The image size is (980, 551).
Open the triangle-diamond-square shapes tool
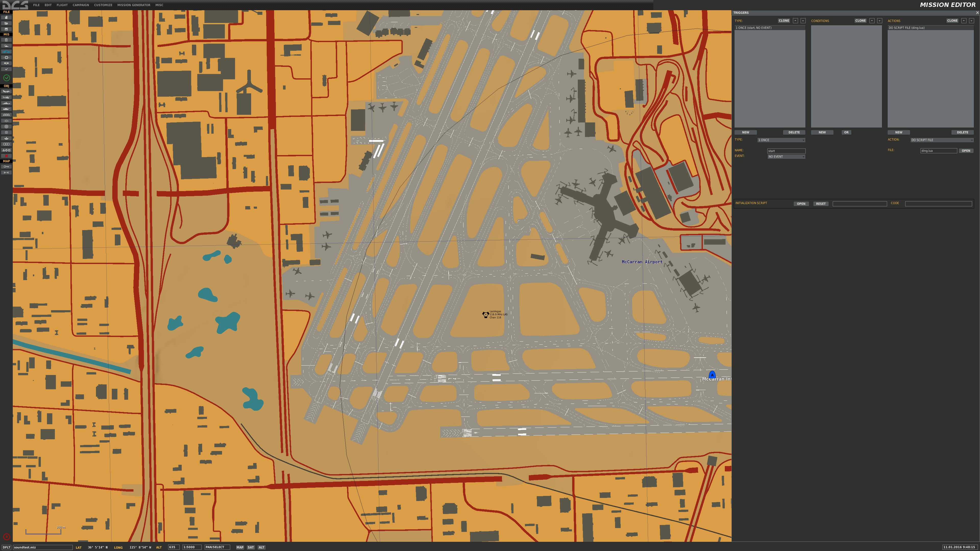click(x=6, y=150)
